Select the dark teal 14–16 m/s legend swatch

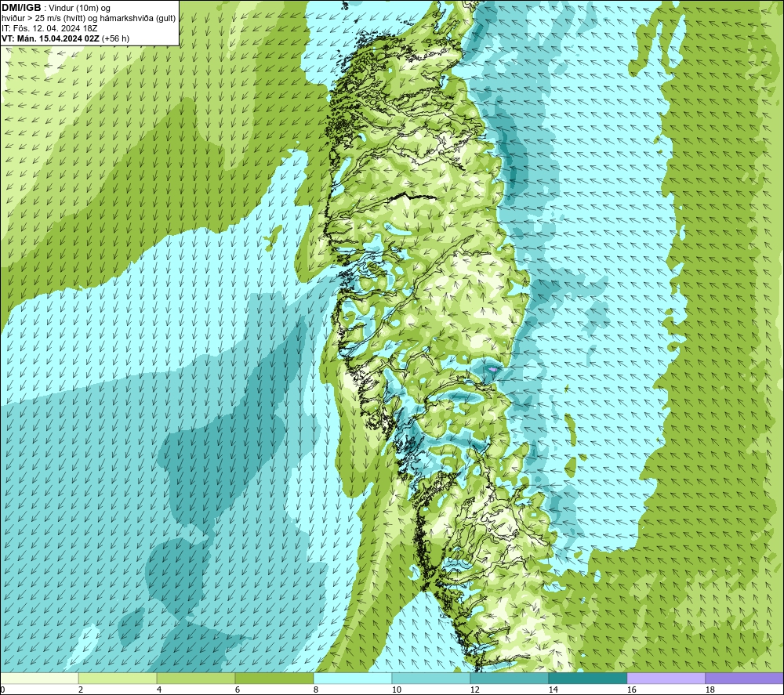[x=587, y=679]
